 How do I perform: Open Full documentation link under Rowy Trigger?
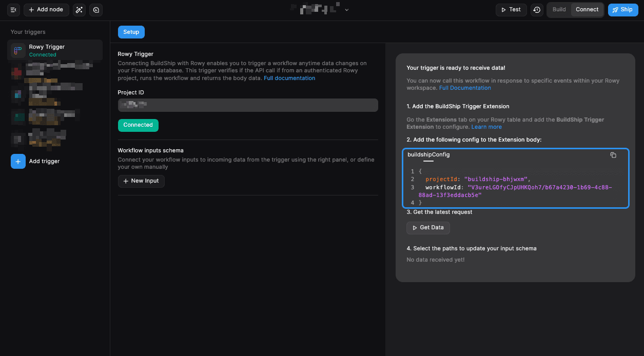pos(289,78)
